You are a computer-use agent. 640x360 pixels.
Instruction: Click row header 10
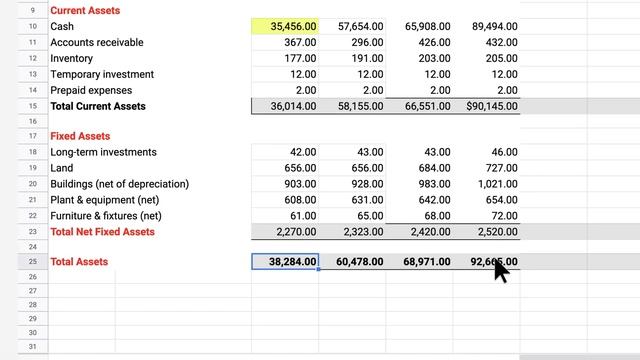click(33, 27)
